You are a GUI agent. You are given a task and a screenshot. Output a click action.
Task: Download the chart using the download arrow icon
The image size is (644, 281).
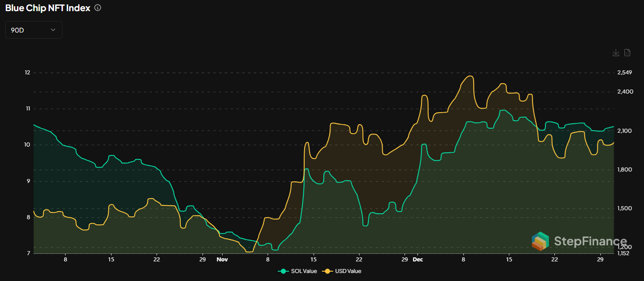(615, 53)
